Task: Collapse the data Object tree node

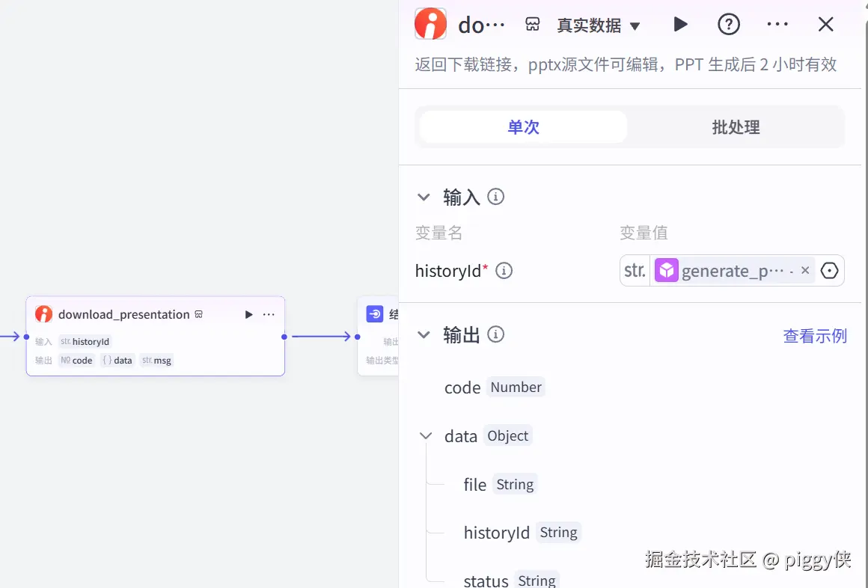Action: (426, 435)
